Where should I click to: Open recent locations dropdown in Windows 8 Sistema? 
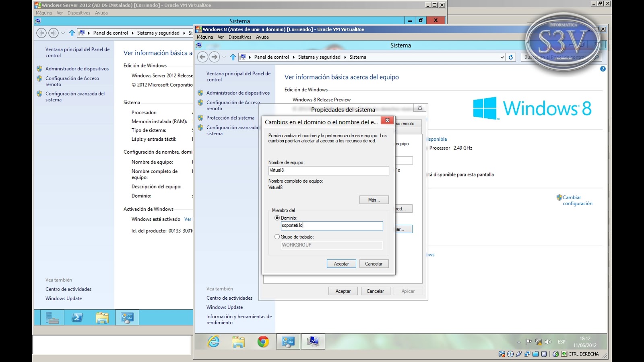coord(224,57)
